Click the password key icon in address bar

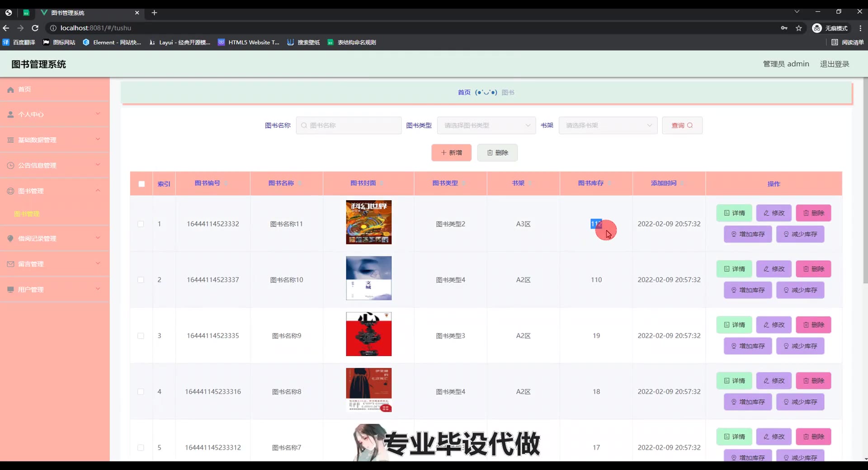(x=784, y=28)
